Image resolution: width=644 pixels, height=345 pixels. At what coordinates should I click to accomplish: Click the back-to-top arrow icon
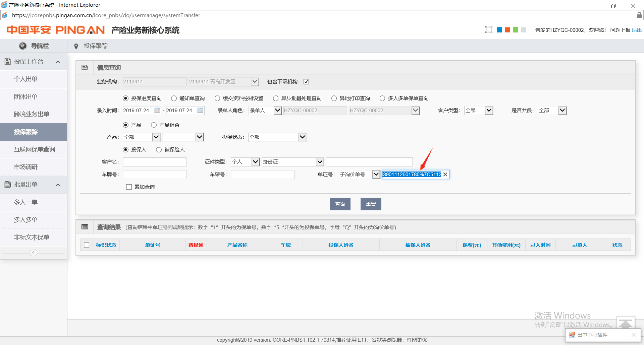click(626, 323)
